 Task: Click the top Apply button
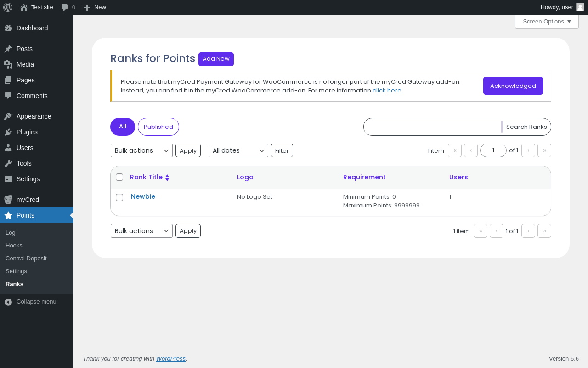[188, 150]
